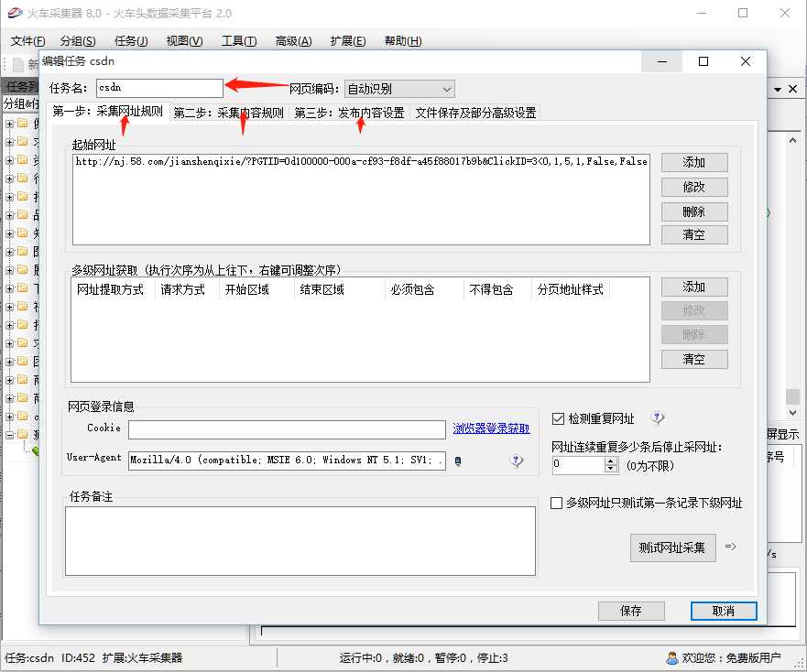Click 添加 button for 多级网址获取
The image size is (807, 672).
[694, 287]
